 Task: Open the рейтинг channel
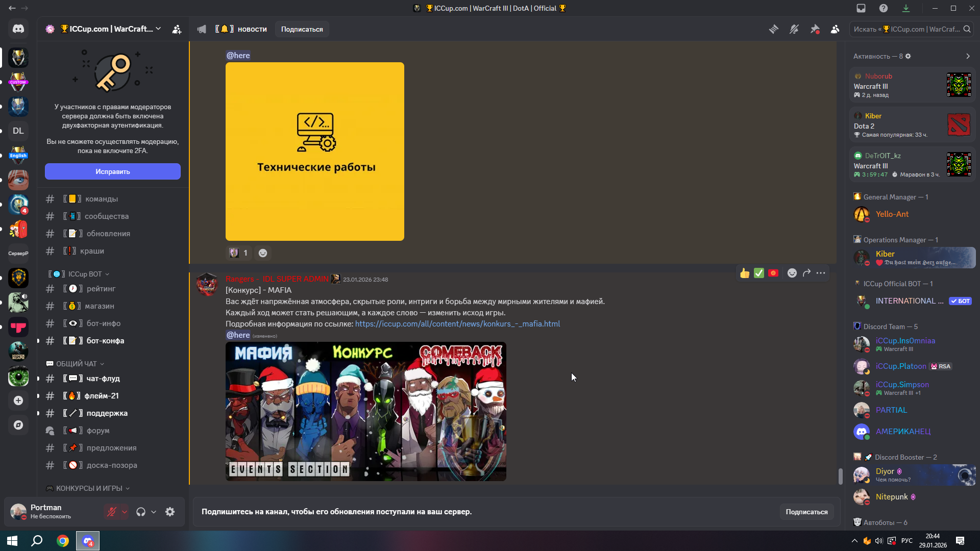(101, 289)
